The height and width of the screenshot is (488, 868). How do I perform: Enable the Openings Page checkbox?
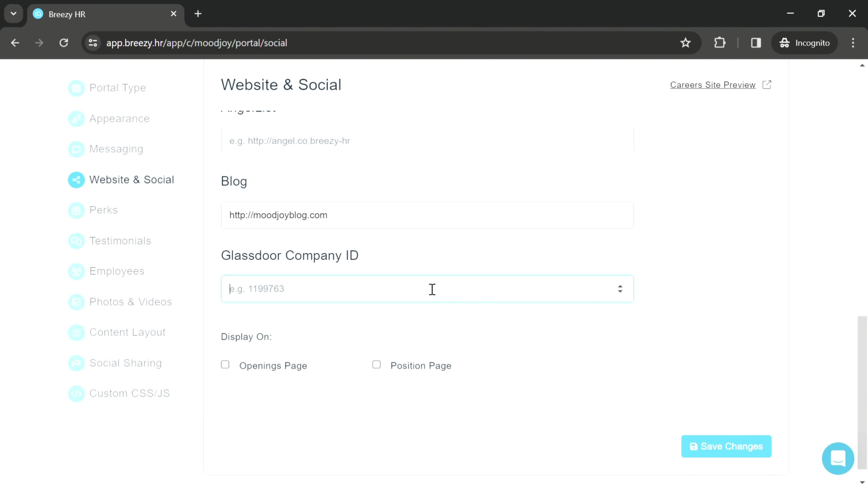coord(225,365)
